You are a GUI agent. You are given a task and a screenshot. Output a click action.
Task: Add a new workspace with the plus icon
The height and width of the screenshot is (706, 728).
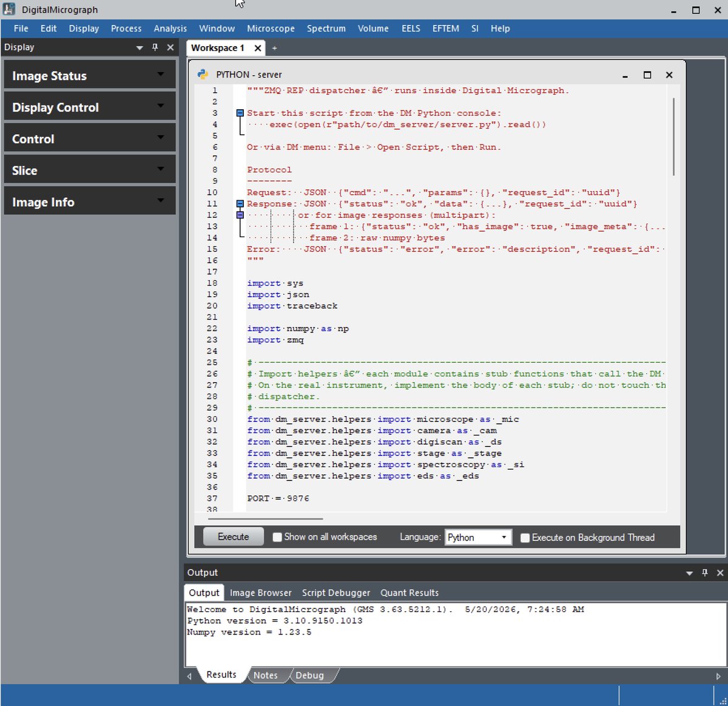click(274, 48)
